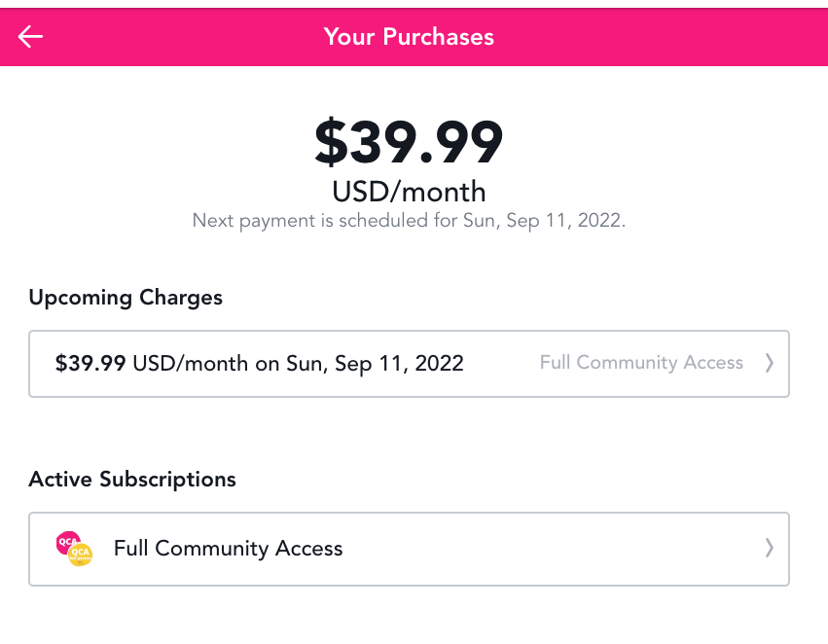Click the Upcoming Charges section heading

pyautogui.click(x=126, y=298)
